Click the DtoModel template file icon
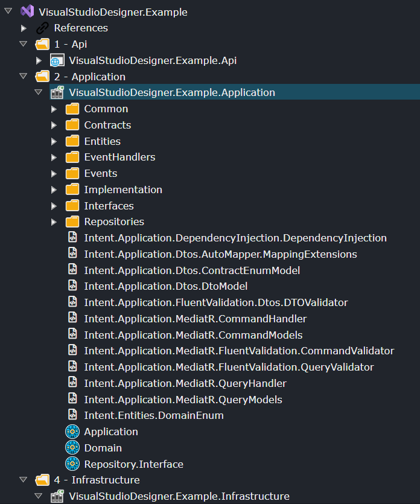Viewport: 420px width, 504px height. pos(72,285)
